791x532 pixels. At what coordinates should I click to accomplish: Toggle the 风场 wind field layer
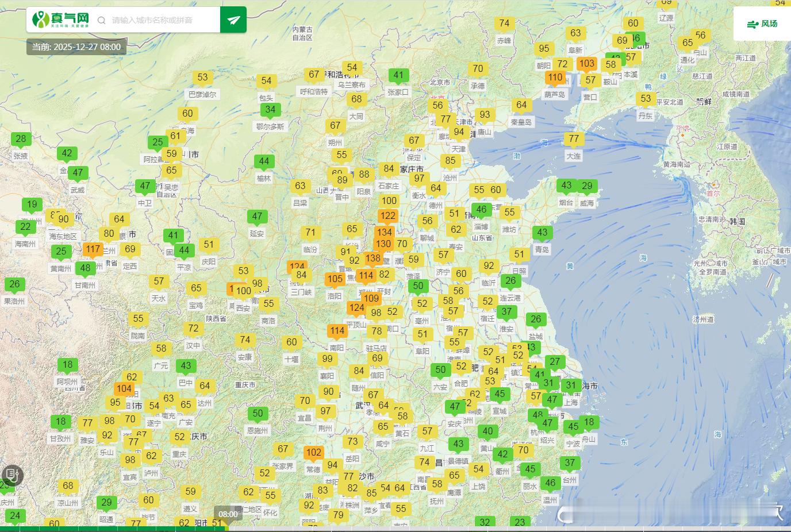tap(762, 24)
